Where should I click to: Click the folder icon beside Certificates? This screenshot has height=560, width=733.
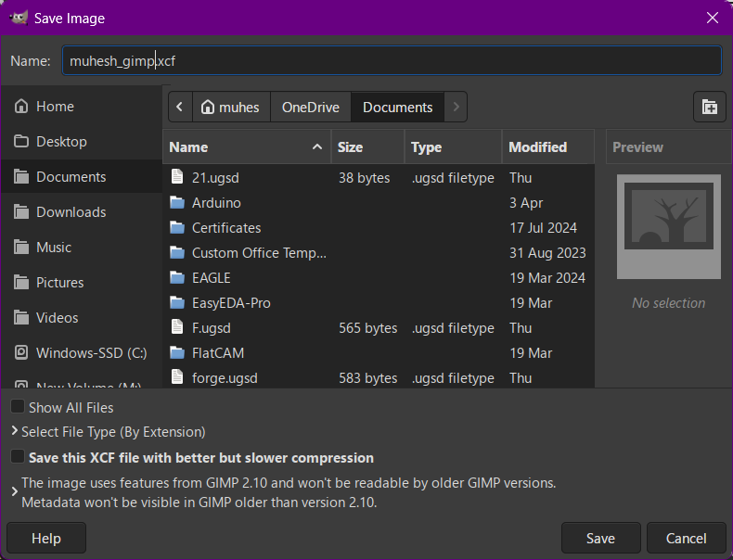click(177, 228)
